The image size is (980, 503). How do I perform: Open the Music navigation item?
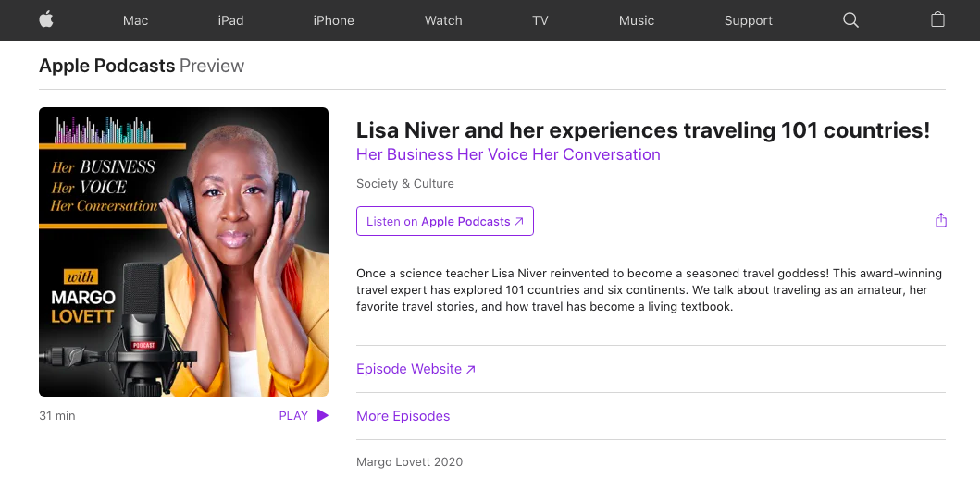[637, 20]
